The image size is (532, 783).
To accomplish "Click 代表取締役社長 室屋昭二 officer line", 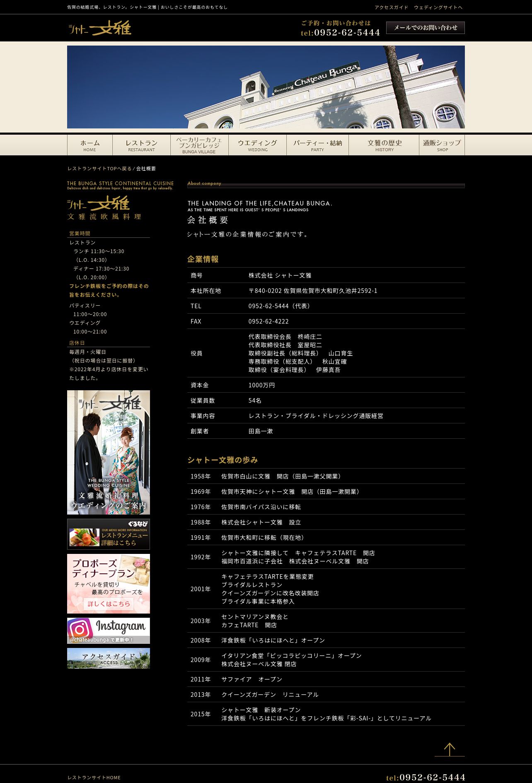I will click(x=285, y=345).
